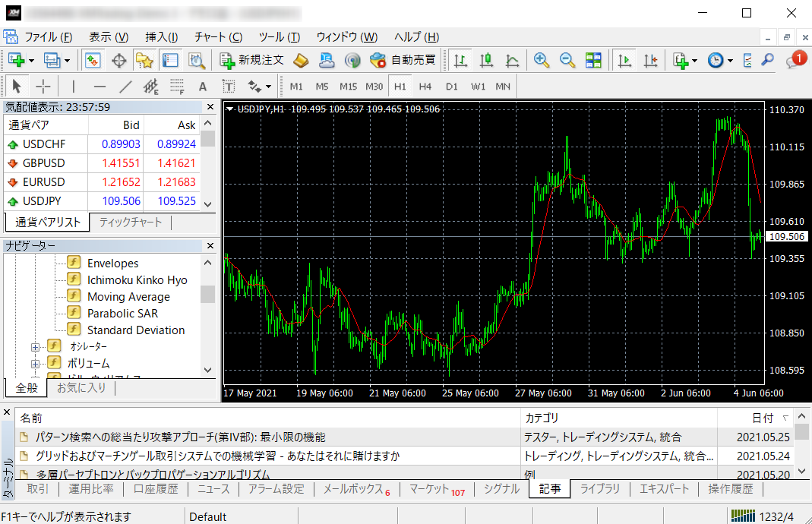The height and width of the screenshot is (524, 812).
Task: Select the arrow cursor tool
Action: 17,86
